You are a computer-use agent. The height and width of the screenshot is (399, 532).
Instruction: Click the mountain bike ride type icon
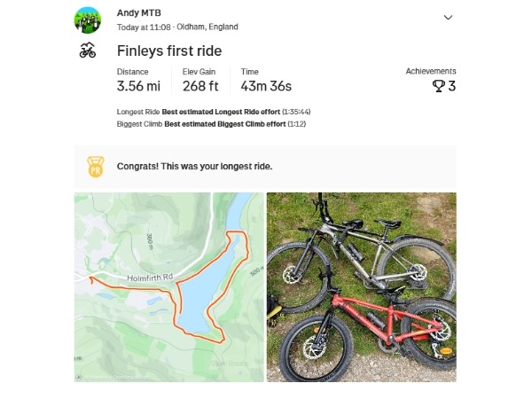[x=88, y=51]
